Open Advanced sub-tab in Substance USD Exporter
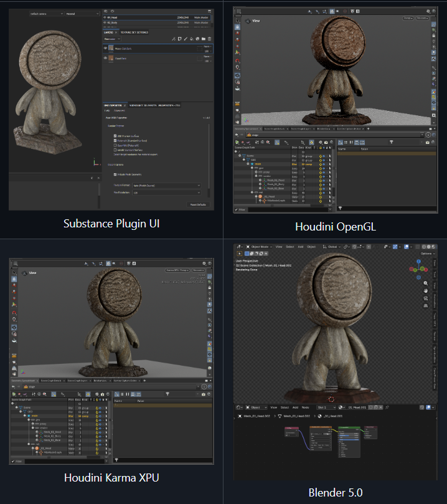Image resolution: width=447 pixels, height=504 pixels. [x=120, y=110]
